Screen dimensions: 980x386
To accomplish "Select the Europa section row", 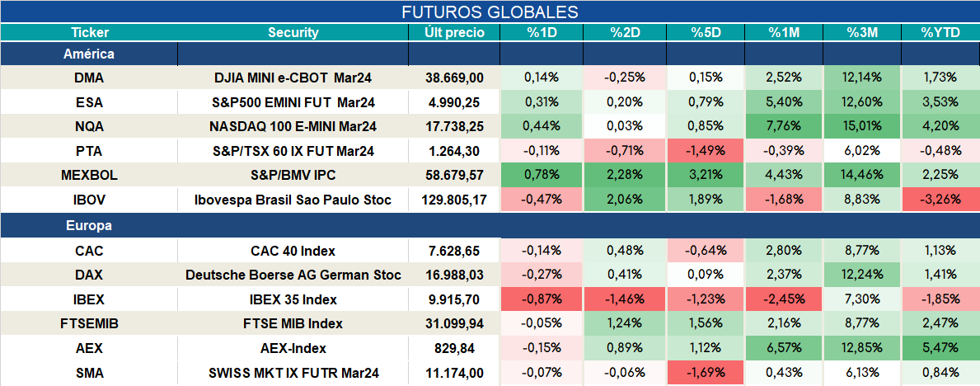I will (490, 226).
